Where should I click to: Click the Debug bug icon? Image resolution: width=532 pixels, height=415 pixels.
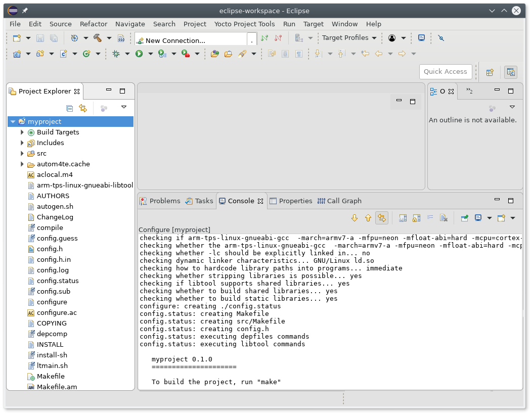(116, 54)
